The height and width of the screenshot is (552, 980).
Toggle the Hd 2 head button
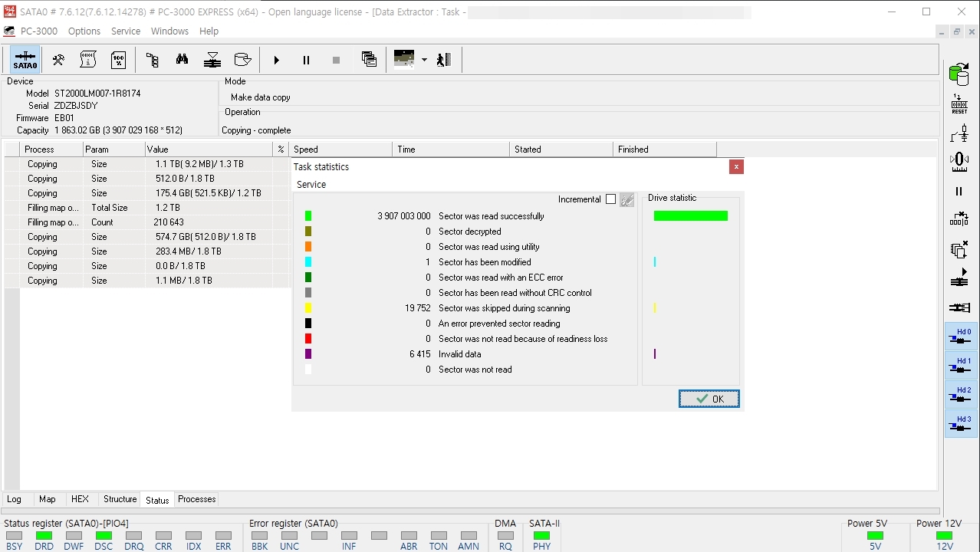pos(960,396)
